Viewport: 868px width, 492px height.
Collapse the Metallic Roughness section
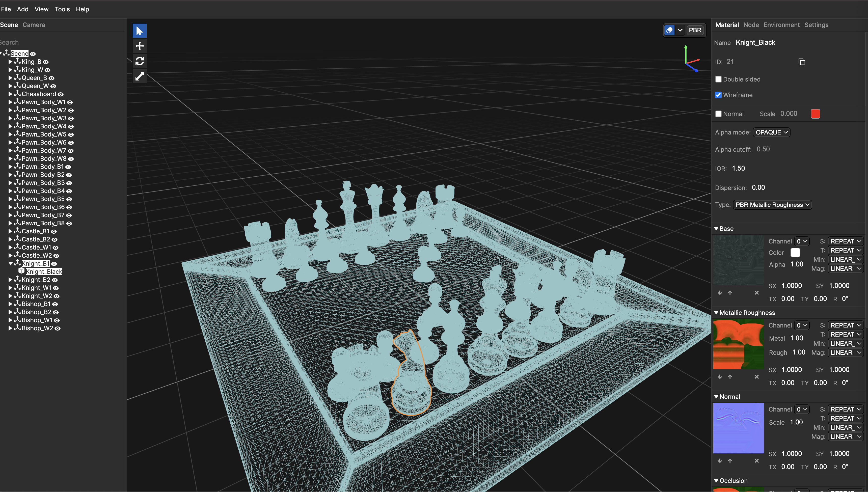click(716, 313)
